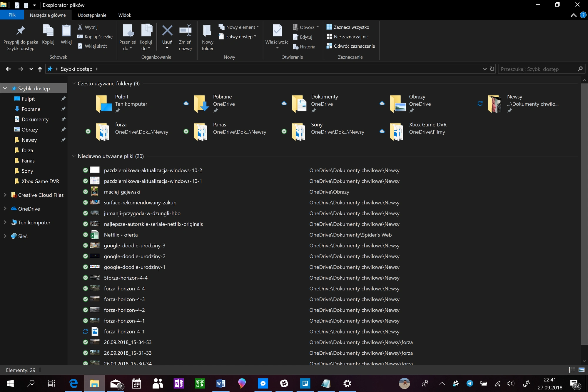Go up one level with up arrow

(40, 69)
